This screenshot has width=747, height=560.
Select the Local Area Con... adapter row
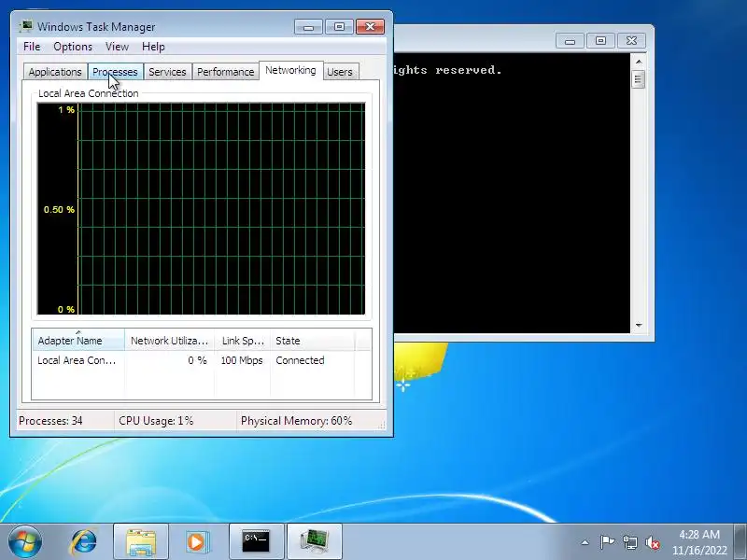201,360
